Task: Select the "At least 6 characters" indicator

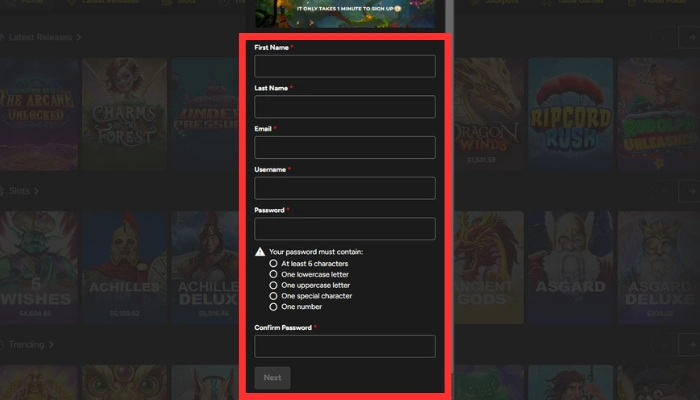Action: point(274,263)
